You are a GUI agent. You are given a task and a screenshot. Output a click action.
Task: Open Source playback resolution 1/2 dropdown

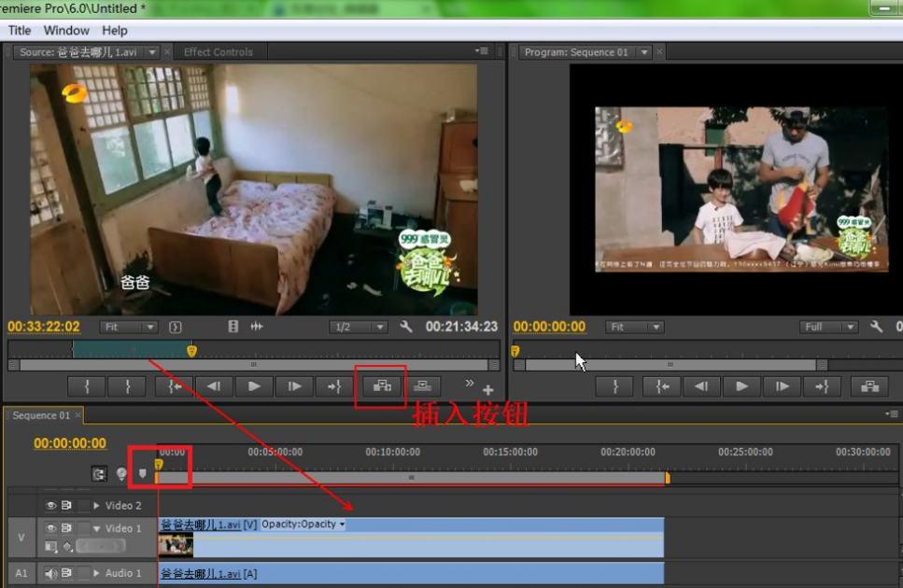point(358,328)
